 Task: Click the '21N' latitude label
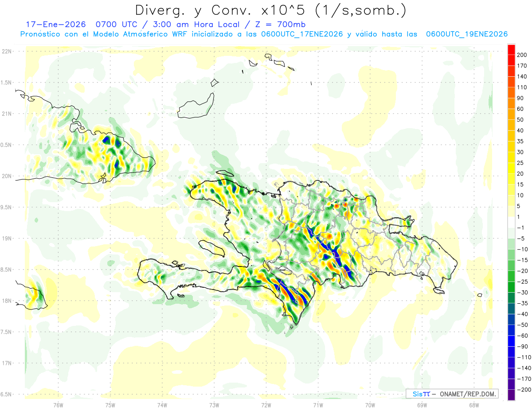[x=7, y=114]
